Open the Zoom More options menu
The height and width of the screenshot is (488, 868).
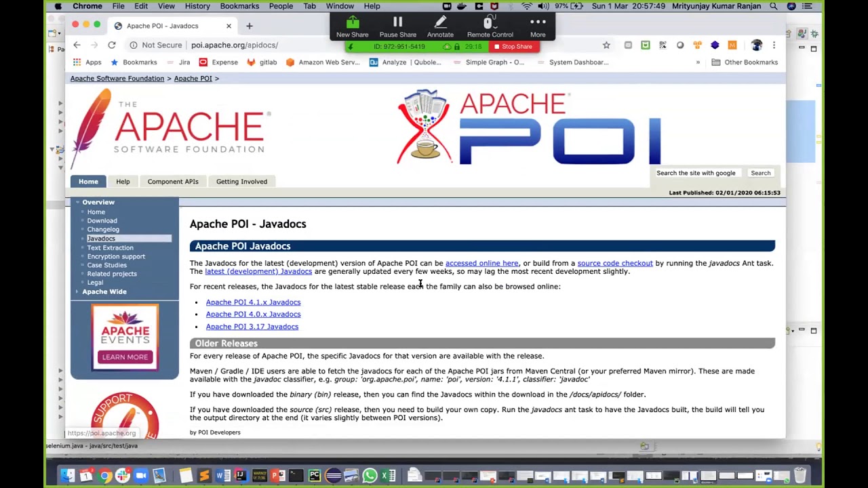[538, 22]
